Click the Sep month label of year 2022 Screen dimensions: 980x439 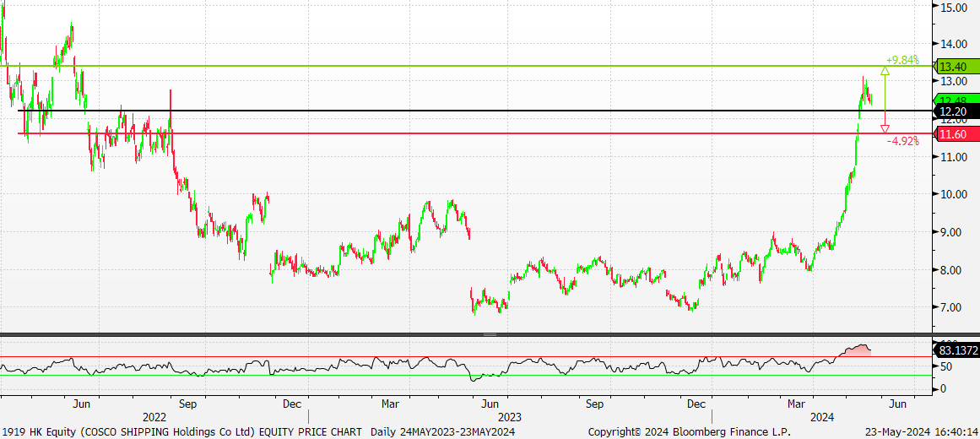click(x=187, y=404)
